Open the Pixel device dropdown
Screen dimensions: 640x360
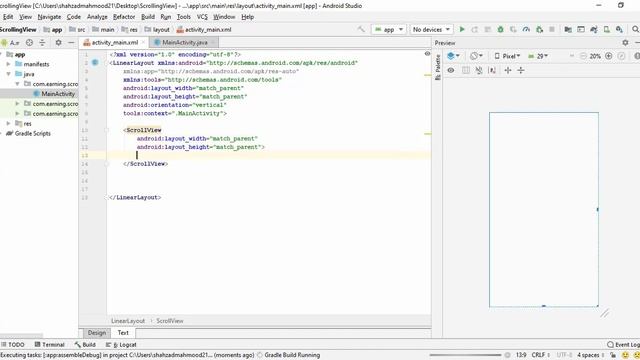pos(507,56)
